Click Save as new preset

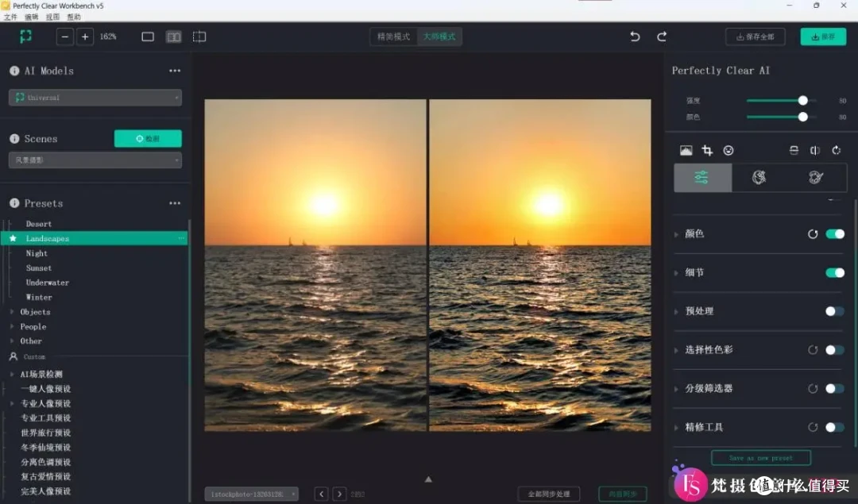pyautogui.click(x=760, y=458)
